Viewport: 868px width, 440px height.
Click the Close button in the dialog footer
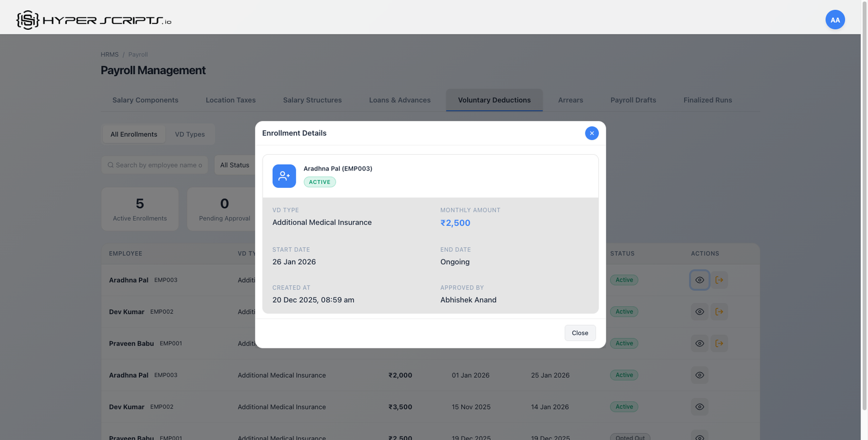pyautogui.click(x=580, y=333)
